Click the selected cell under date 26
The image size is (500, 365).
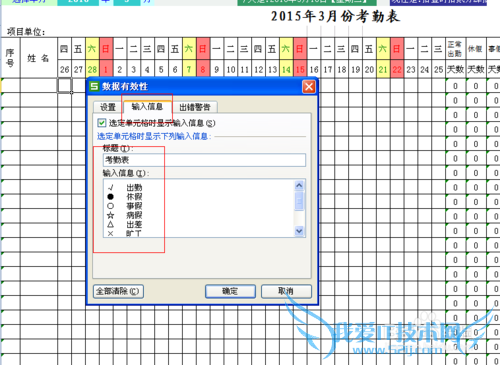65,85
